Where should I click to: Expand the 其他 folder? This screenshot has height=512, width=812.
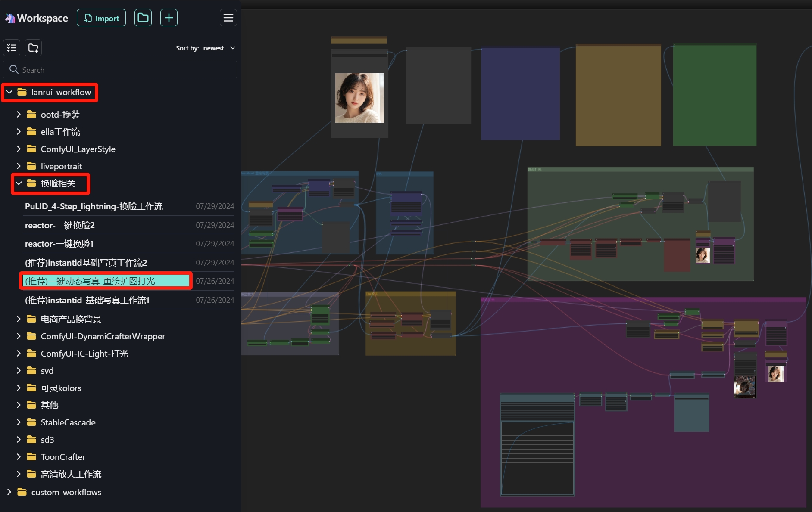click(19, 405)
